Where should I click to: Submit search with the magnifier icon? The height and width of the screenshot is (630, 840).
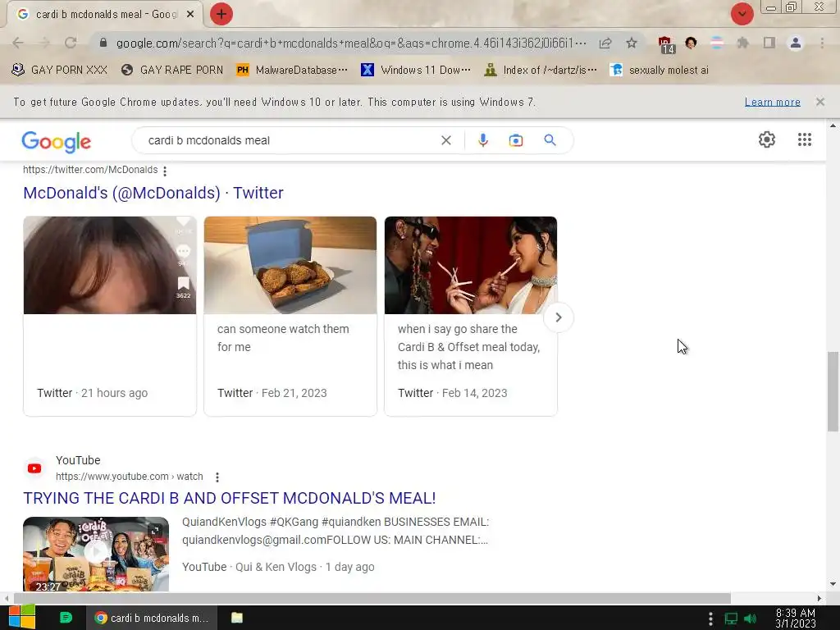click(550, 140)
